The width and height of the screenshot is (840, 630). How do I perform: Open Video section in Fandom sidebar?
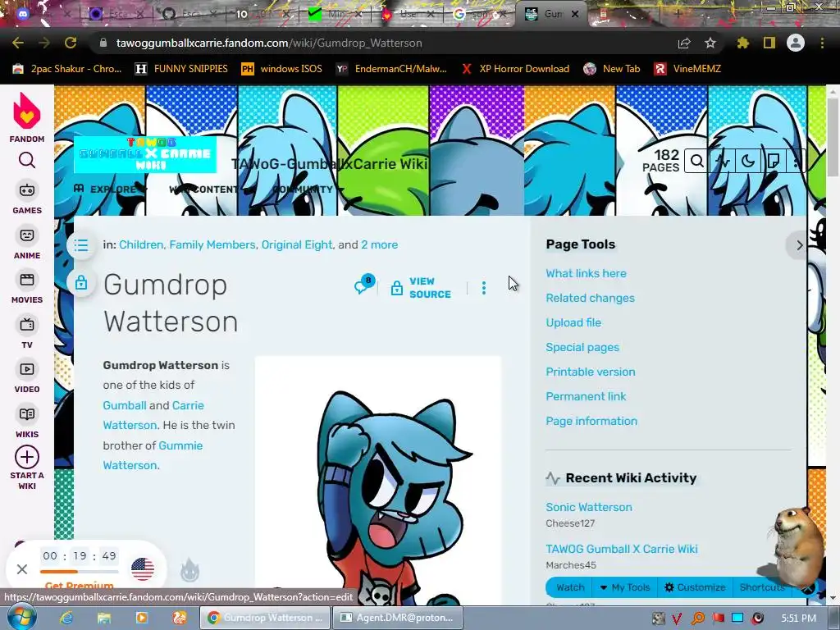point(27,377)
